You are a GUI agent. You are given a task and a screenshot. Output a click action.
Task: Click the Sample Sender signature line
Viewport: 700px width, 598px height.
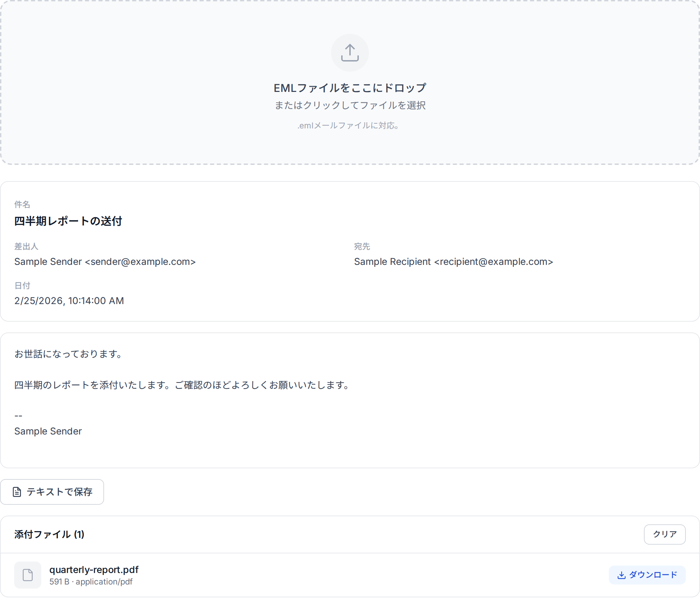[48, 431]
